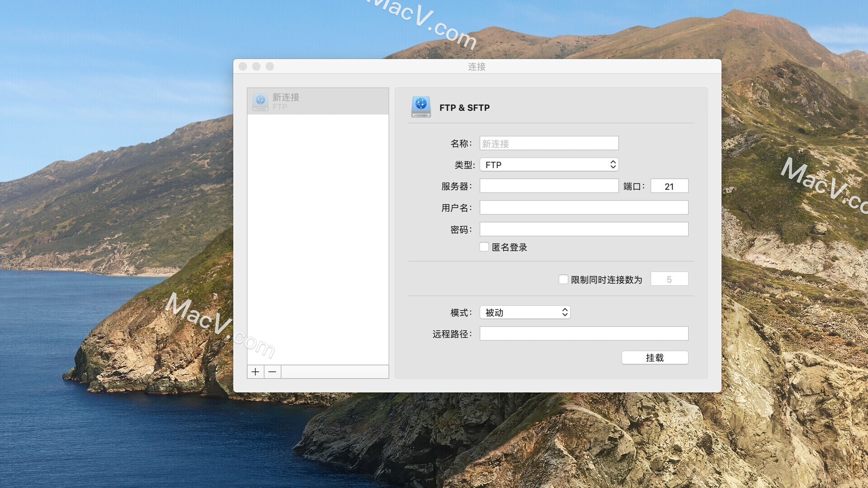Open the 模式 mode dropdown showing 被动
Image resolution: width=868 pixels, height=488 pixels.
click(x=524, y=312)
